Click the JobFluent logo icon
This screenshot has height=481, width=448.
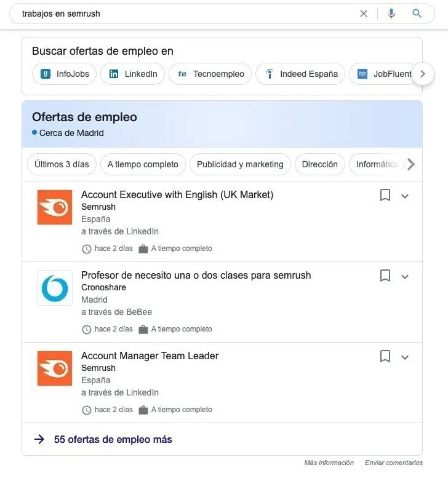[x=362, y=74]
